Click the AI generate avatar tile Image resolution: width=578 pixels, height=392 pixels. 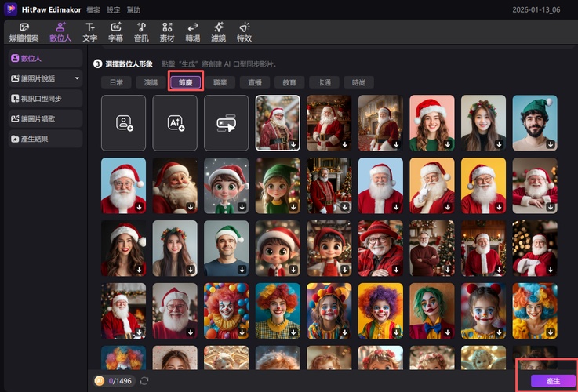point(175,122)
